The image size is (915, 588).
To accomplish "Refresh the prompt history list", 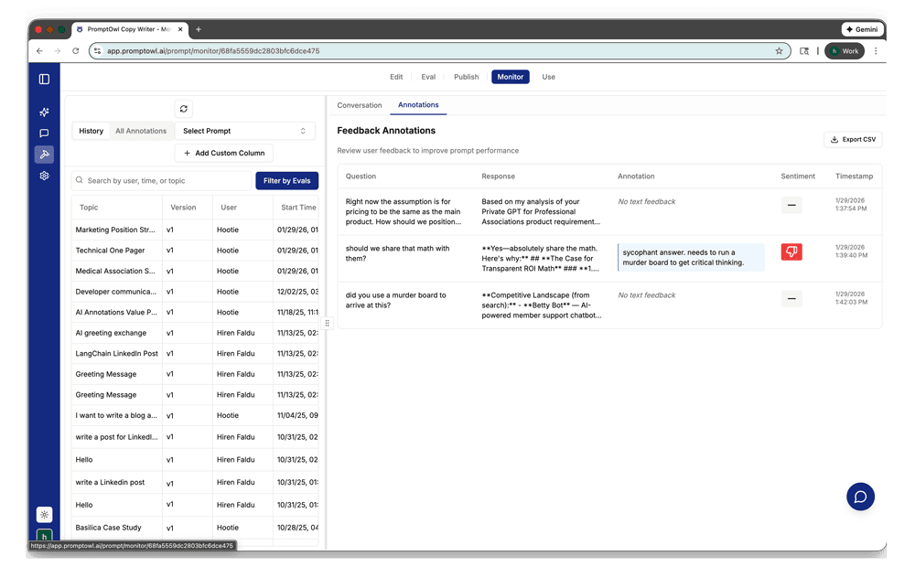I will point(183,107).
